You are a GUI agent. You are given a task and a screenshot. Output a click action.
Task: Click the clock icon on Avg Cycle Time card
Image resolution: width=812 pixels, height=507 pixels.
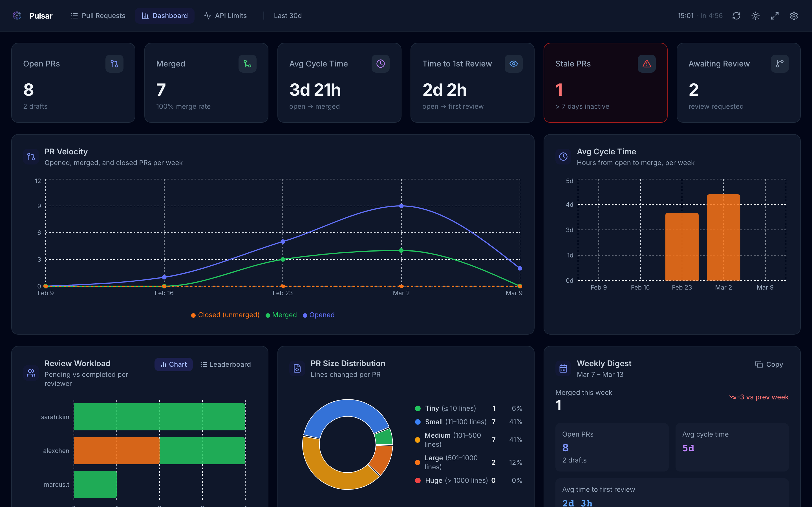point(380,63)
